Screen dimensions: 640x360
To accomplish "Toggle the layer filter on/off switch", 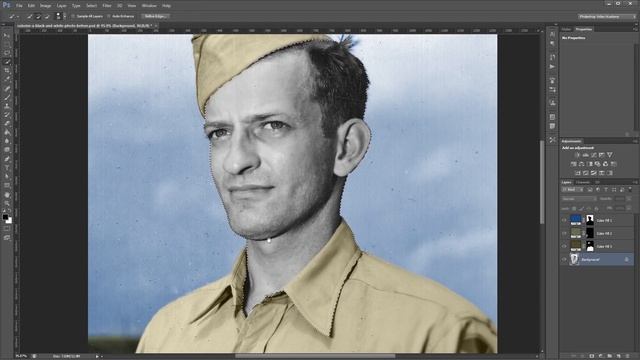I will [631, 189].
